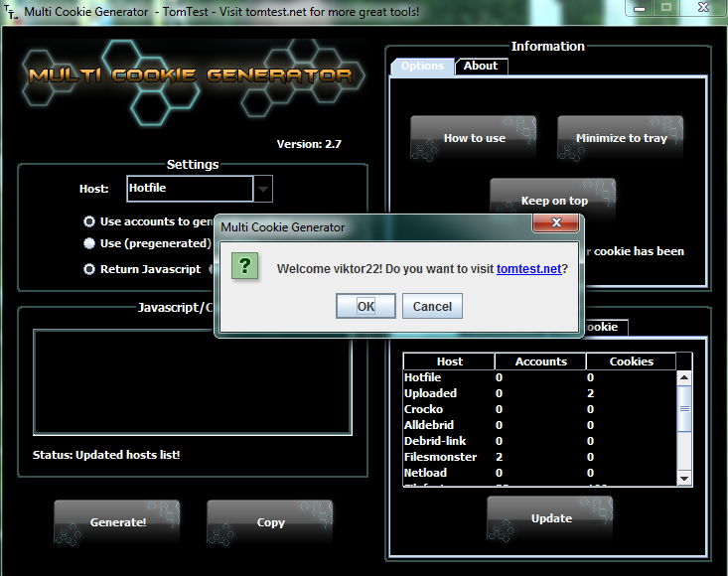Select the Crocko host row
Viewport: 728px width, 576px height.
[x=540, y=409]
